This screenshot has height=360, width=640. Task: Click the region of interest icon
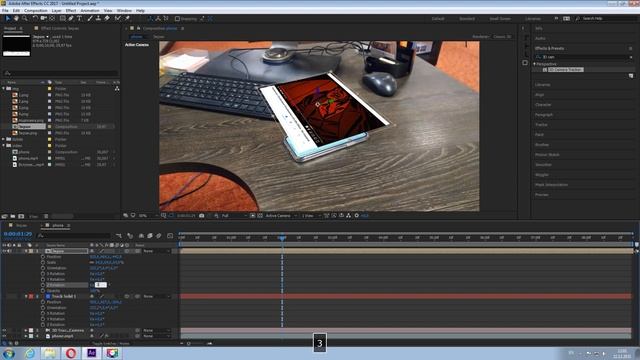pos(253,216)
